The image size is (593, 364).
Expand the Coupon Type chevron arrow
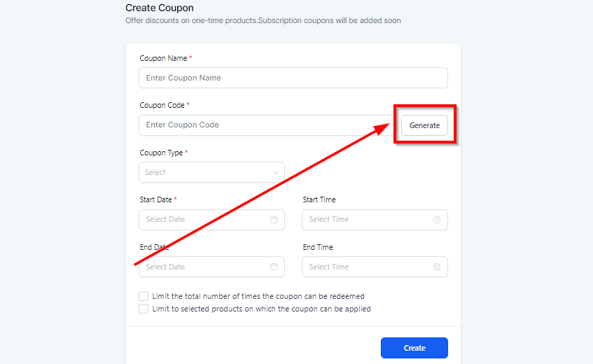[276, 172]
